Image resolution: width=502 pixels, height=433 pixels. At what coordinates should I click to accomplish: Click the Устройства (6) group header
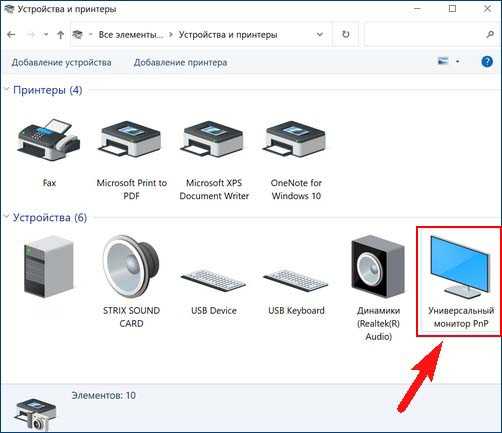[x=50, y=218]
